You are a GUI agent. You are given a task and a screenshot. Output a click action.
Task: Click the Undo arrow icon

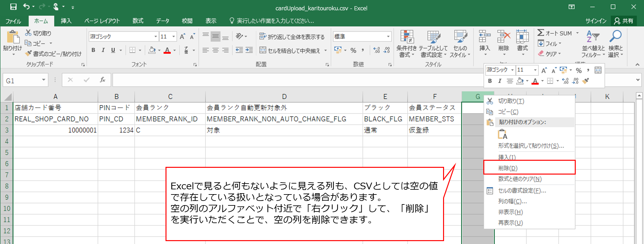click(26, 7)
